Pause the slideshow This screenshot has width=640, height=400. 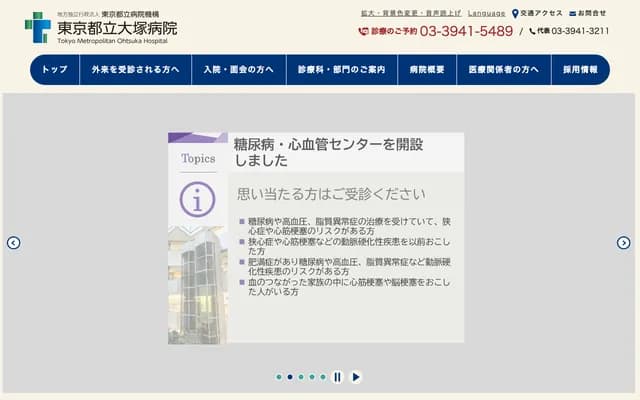tap(337, 377)
